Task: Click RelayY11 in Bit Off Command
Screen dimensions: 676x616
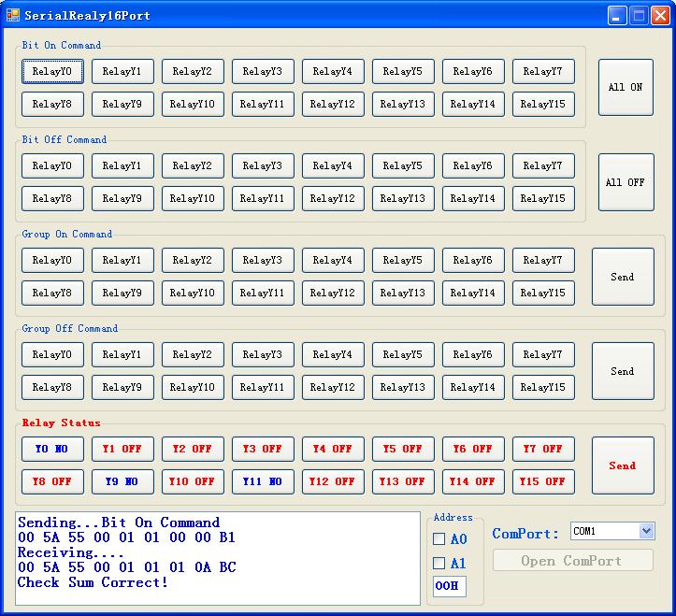Action: click(263, 198)
